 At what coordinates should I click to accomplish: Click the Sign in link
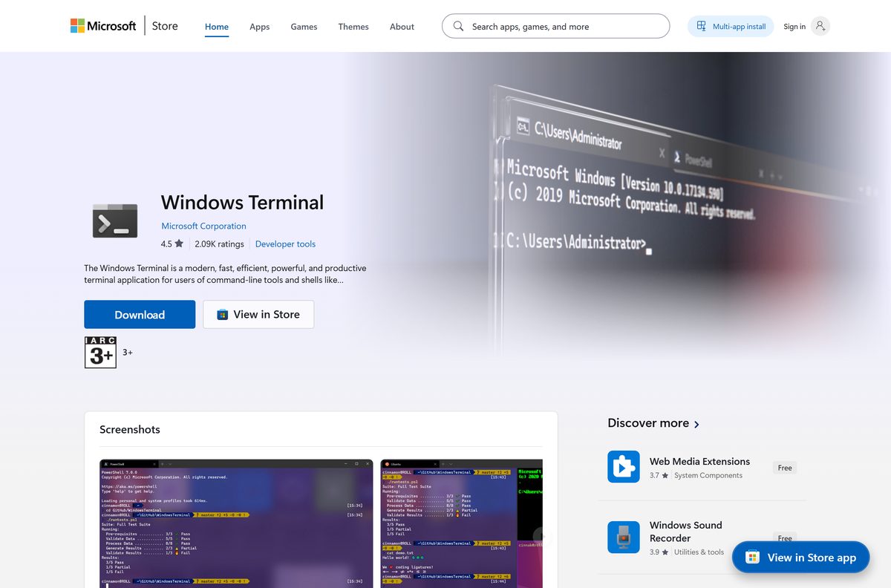(794, 27)
